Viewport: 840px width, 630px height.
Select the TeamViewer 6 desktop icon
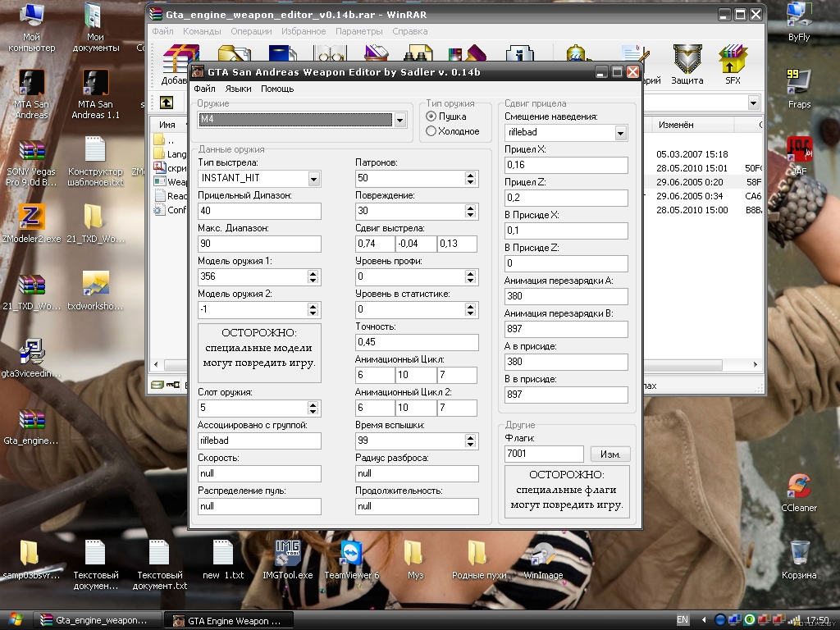(x=351, y=560)
